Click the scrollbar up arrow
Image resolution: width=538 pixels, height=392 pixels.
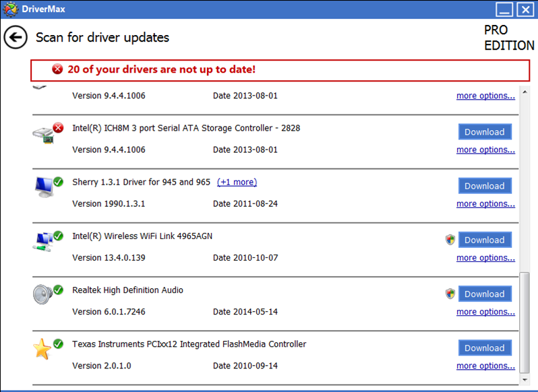coord(525,92)
